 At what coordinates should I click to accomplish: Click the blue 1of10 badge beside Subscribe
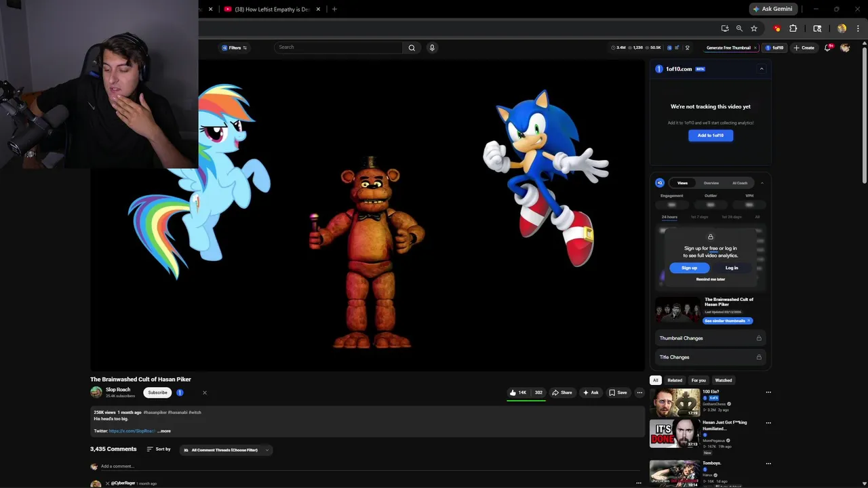pyautogui.click(x=180, y=392)
